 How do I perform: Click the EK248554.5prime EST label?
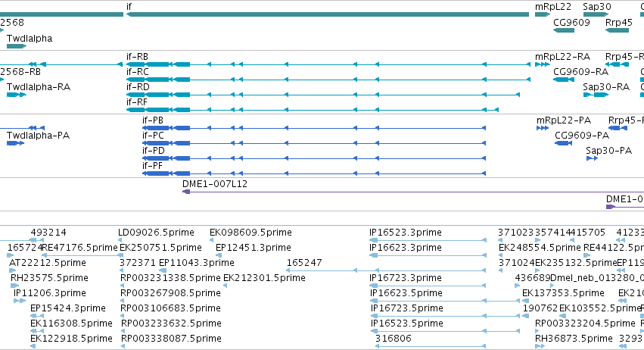[540, 248]
